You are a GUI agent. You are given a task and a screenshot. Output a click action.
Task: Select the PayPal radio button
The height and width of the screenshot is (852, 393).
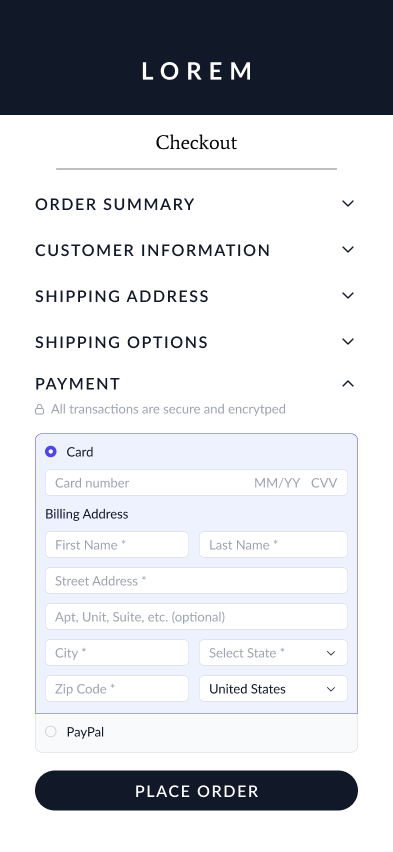(x=51, y=731)
